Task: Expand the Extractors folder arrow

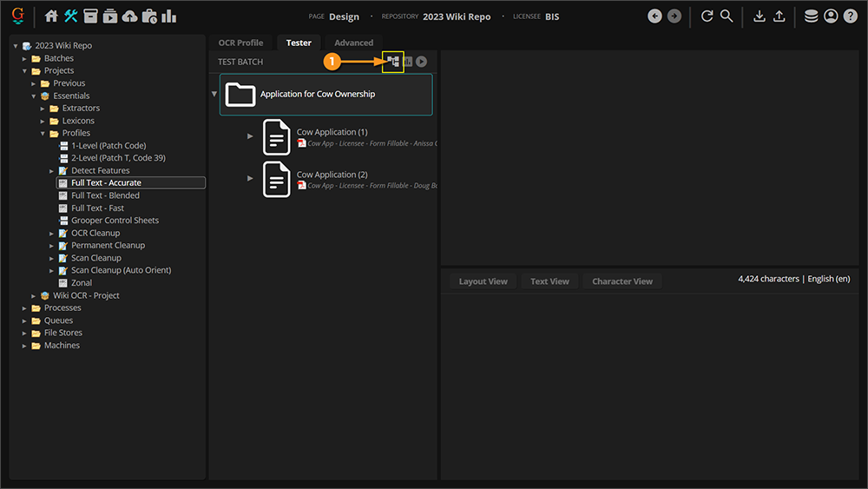Action: click(x=43, y=109)
